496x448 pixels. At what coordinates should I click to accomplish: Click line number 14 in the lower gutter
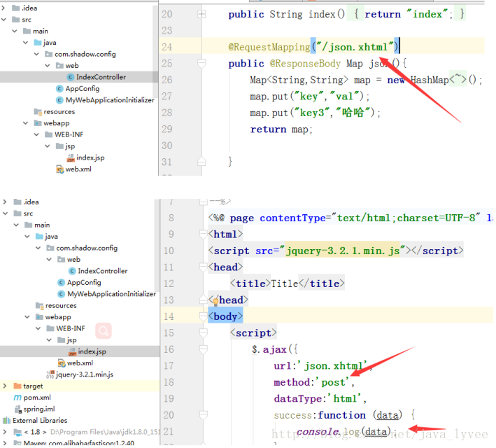169,316
